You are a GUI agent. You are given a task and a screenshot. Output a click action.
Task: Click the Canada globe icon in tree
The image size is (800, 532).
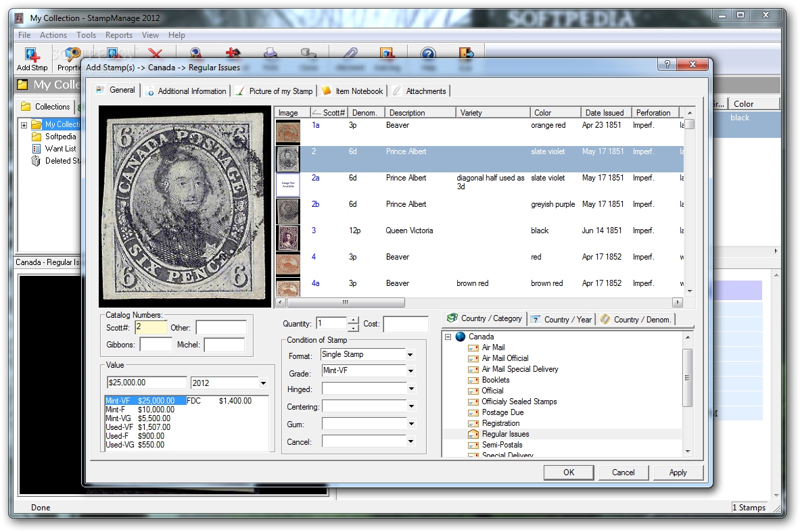[461, 337]
